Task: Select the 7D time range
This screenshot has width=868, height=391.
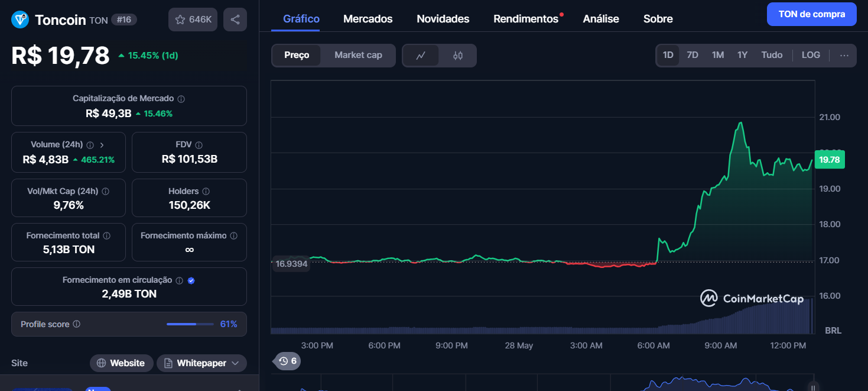Action: pyautogui.click(x=693, y=55)
